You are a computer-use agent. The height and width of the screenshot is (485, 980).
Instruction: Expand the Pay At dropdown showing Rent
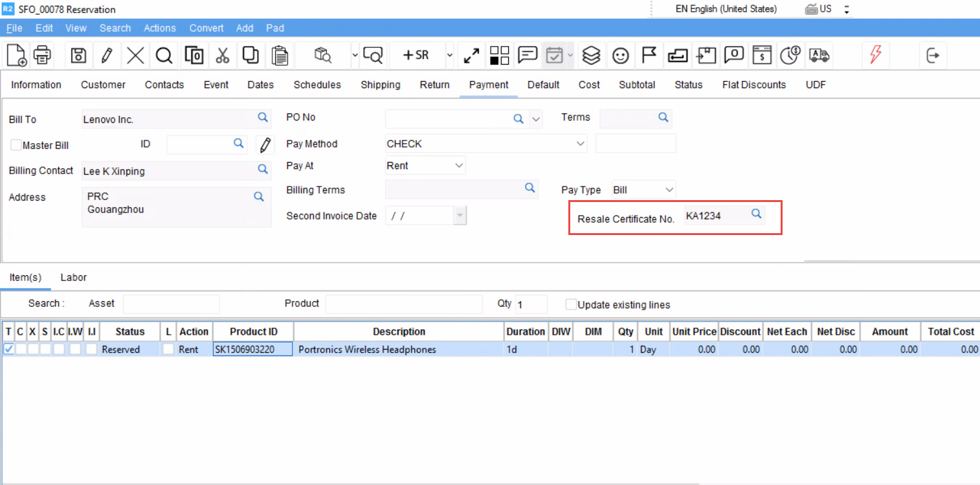tap(459, 166)
